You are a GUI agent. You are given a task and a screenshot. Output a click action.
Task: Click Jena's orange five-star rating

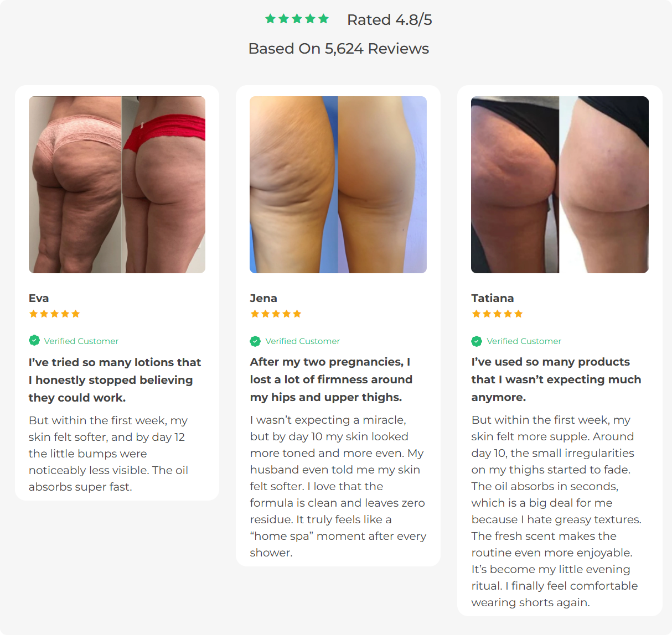click(276, 314)
